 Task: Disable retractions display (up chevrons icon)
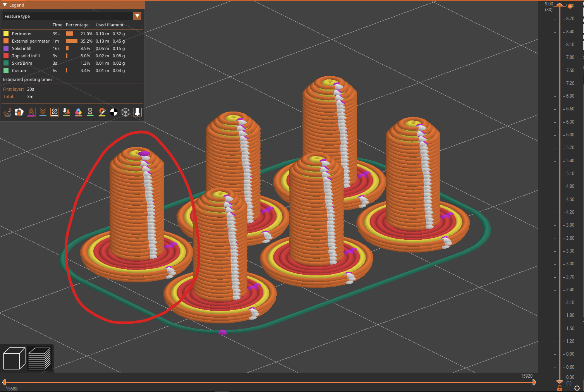click(31, 112)
